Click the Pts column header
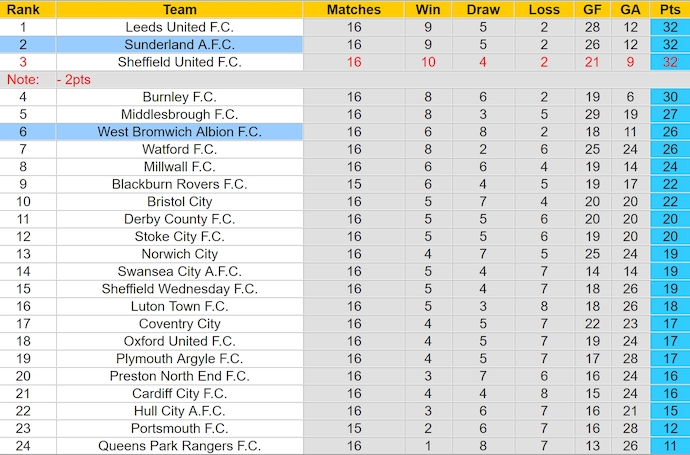Viewport: 690px width, 455px height. point(669,9)
